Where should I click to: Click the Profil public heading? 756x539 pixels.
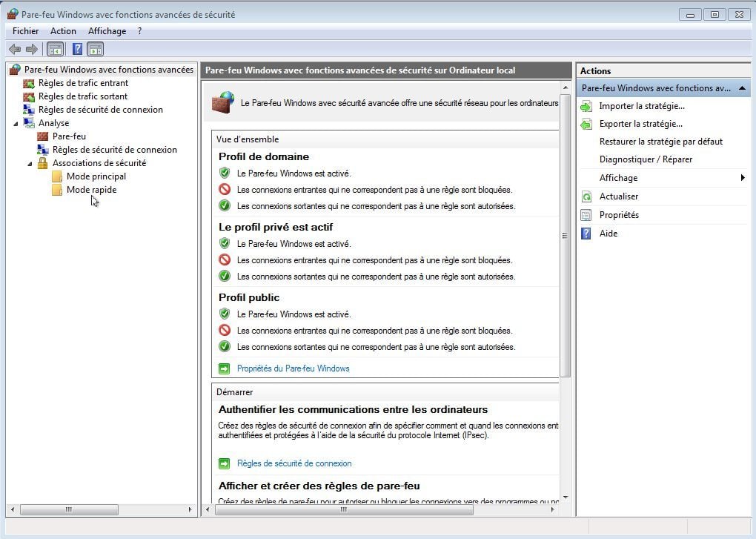coord(249,297)
